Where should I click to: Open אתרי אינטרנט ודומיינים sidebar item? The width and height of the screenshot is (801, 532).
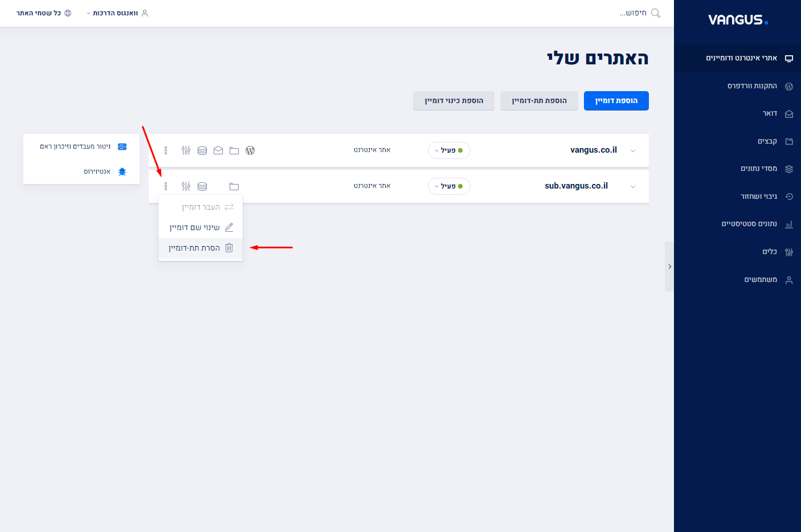[x=737, y=58]
